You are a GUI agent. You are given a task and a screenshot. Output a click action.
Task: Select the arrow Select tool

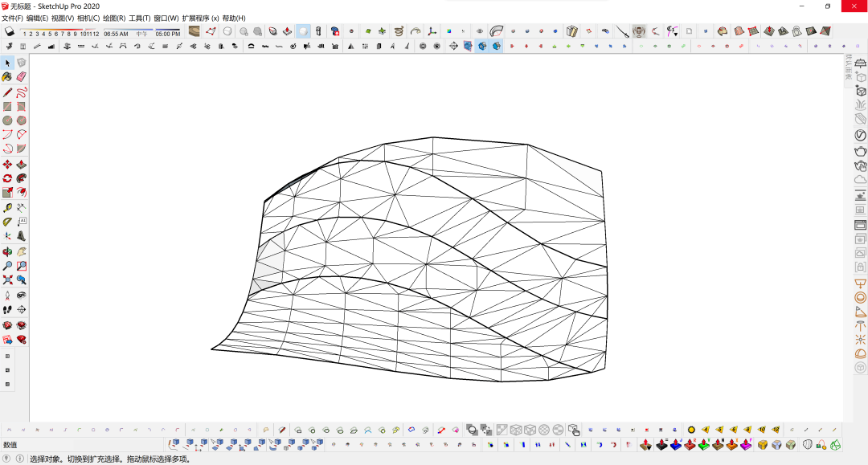[7, 63]
